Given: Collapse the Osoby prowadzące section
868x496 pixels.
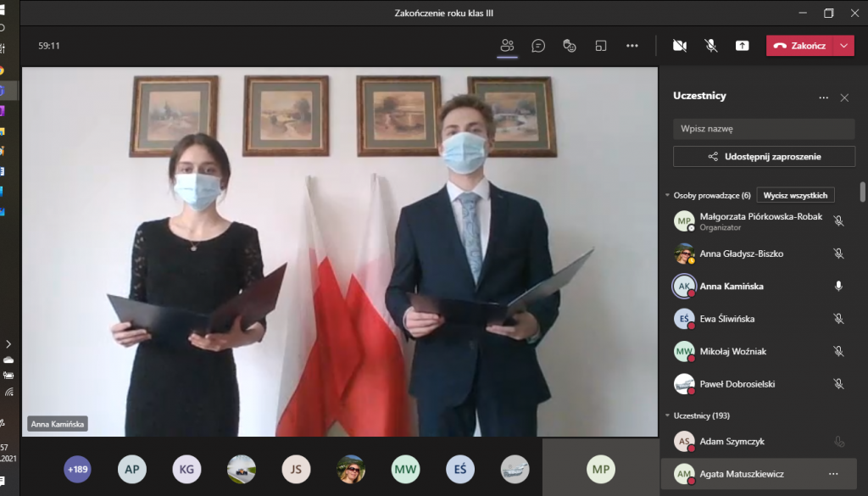Looking at the screenshot, I should (667, 195).
